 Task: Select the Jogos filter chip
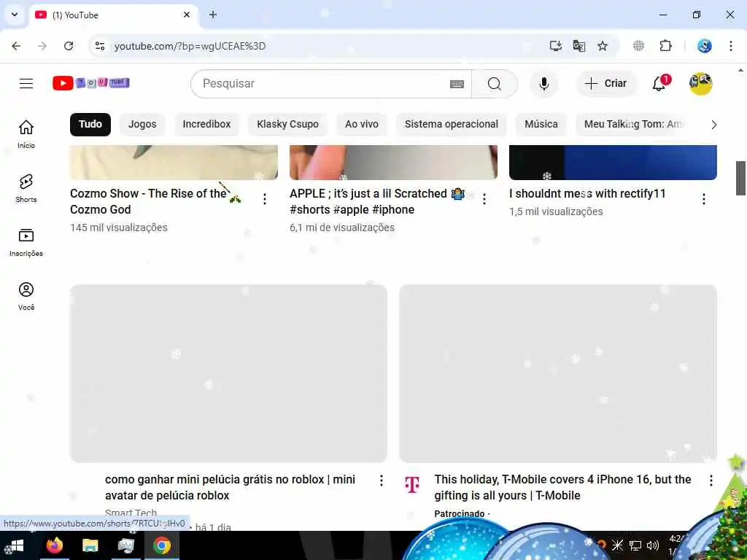[142, 124]
